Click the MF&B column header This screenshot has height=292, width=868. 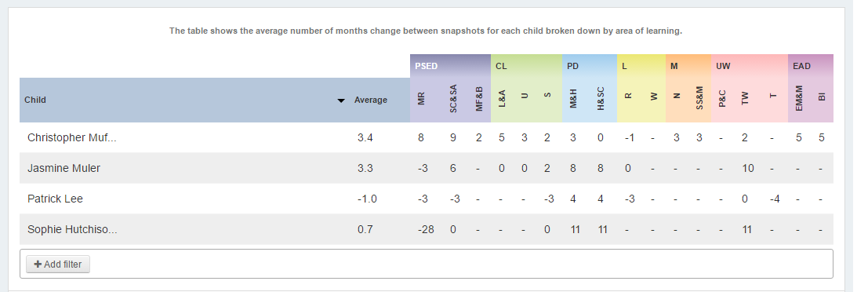pyautogui.click(x=479, y=100)
